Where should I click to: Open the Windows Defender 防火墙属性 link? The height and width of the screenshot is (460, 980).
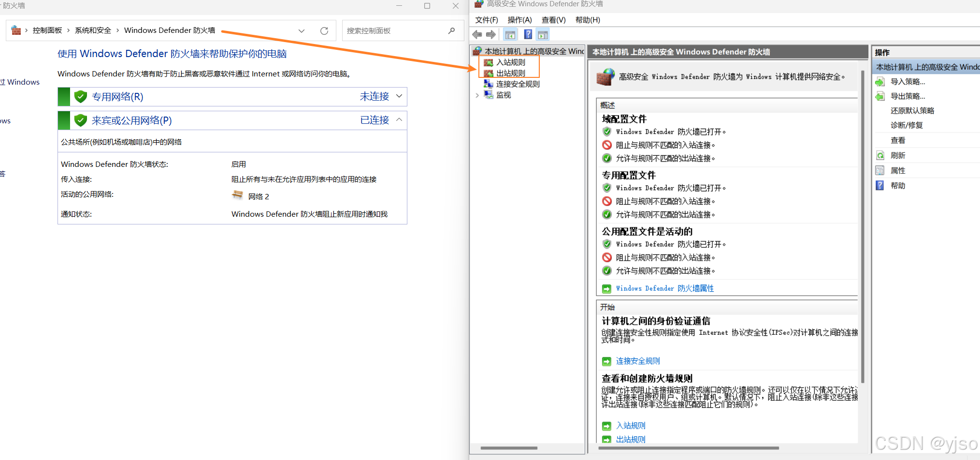(664, 288)
